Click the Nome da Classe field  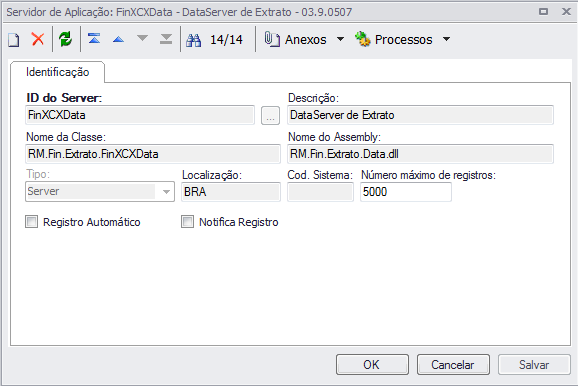click(153, 154)
